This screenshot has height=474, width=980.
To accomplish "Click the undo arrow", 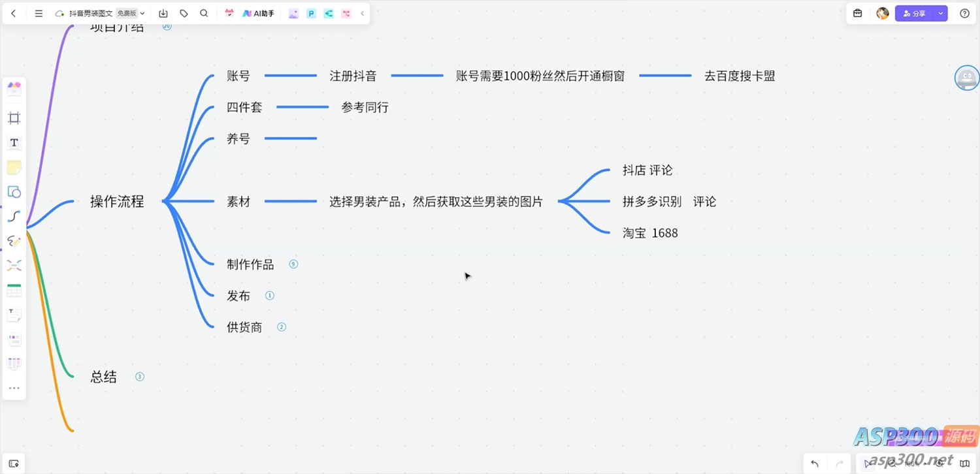I will [815, 464].
